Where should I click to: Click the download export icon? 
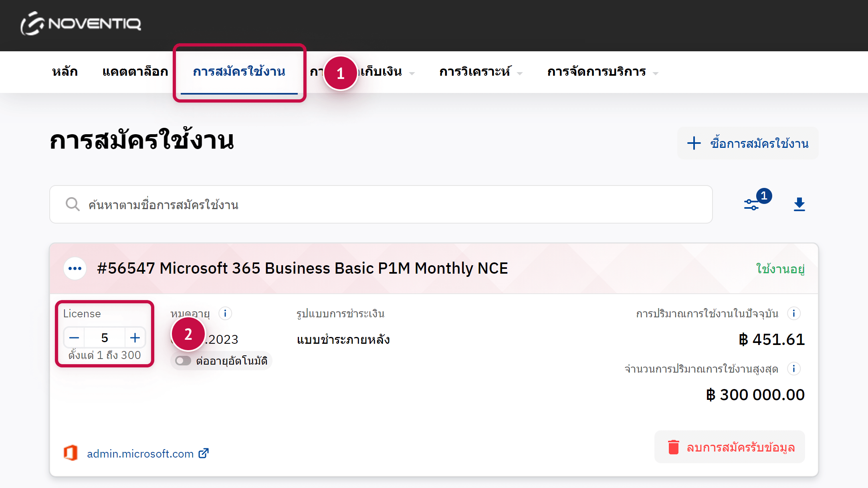(x=799, y=204)
